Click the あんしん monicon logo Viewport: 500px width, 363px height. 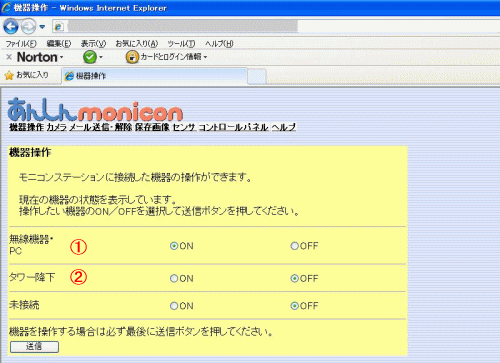coord(95,109)
